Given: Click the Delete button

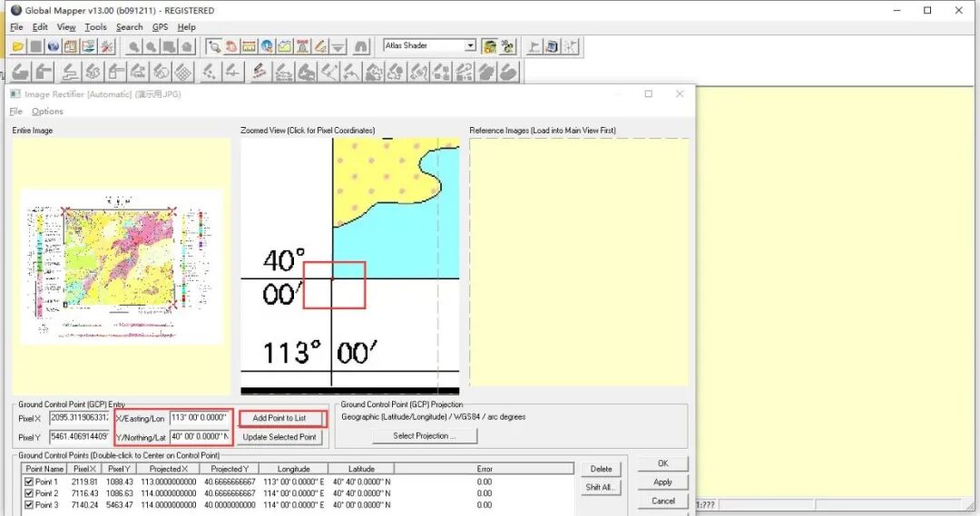Looking at the screenshot, I should point(601,469).
